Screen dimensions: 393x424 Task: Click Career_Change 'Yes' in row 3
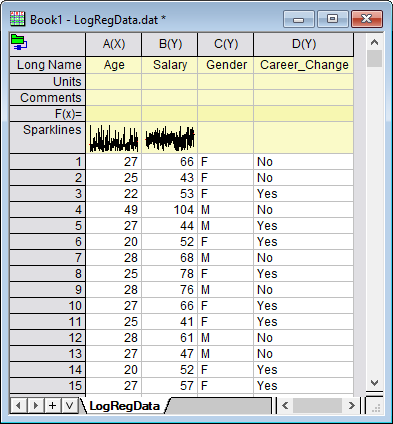click(x=304, y=194)
